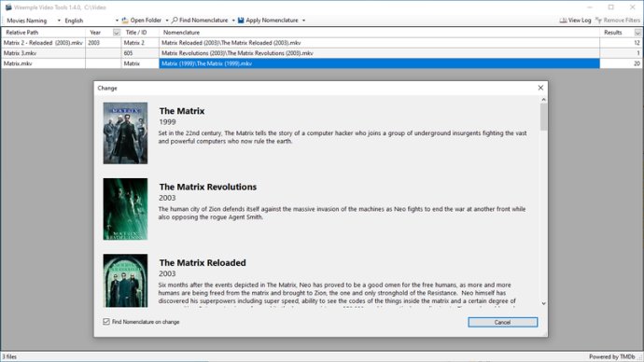
Task: Click the Results value '12'
Action: click(x=637, y=43)
